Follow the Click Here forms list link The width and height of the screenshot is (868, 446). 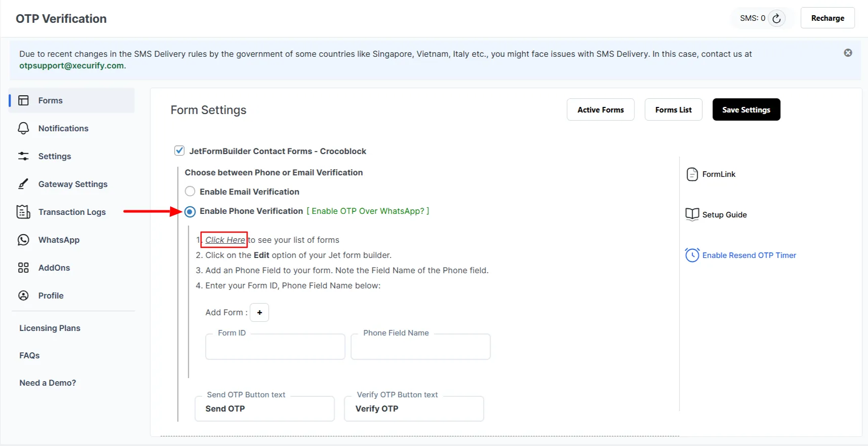coord(225,240)
